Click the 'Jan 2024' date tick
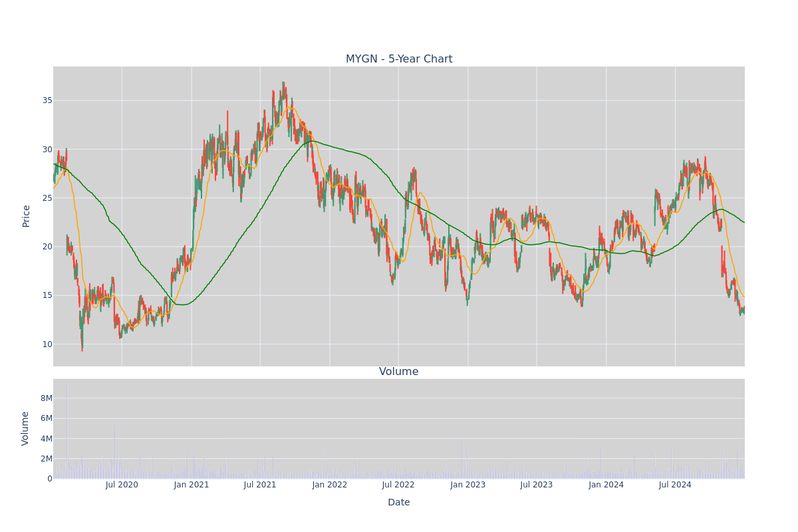Viewport: 798px width, 532px height. 606,485
